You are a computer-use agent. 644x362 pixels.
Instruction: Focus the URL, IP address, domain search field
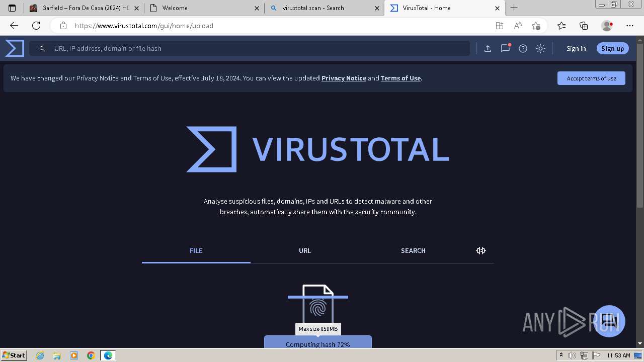click(x=249, y=48)
